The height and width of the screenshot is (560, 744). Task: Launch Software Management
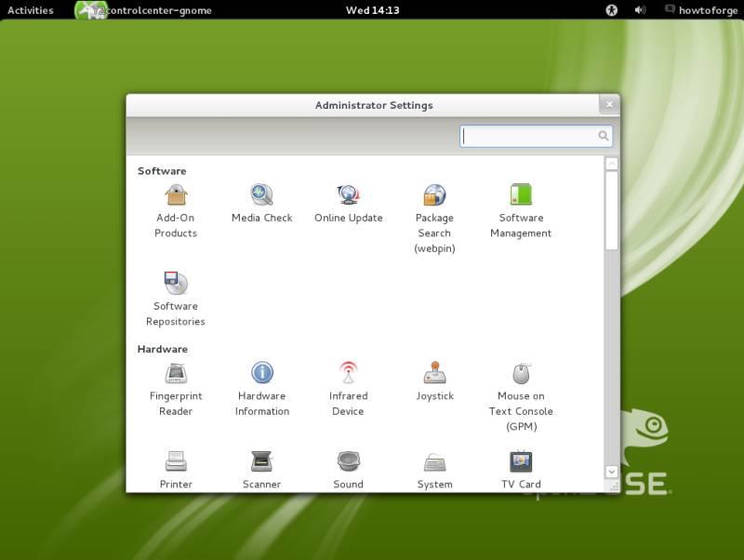521,211
